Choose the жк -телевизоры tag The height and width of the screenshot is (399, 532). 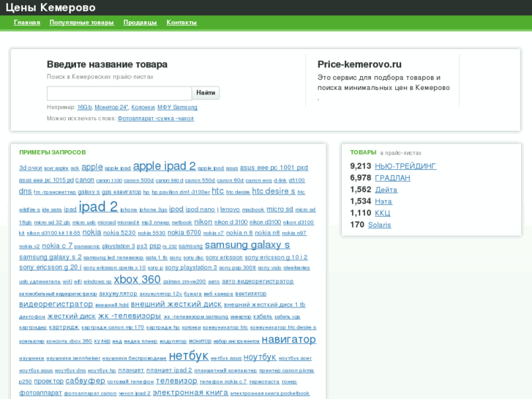pyautogui.click(x=130, y=316)
